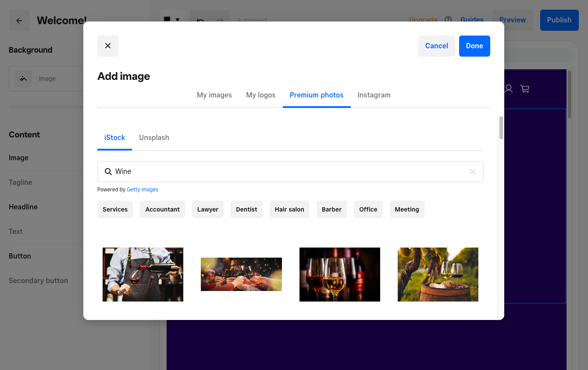Screen dimensions: 588x370
Task: Close the Add image dialog with X
Action: tap(108, 46)
